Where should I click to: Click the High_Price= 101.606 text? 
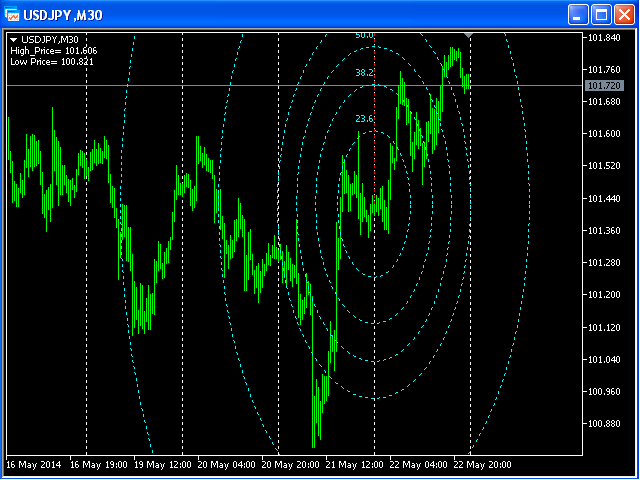(54, 51)
